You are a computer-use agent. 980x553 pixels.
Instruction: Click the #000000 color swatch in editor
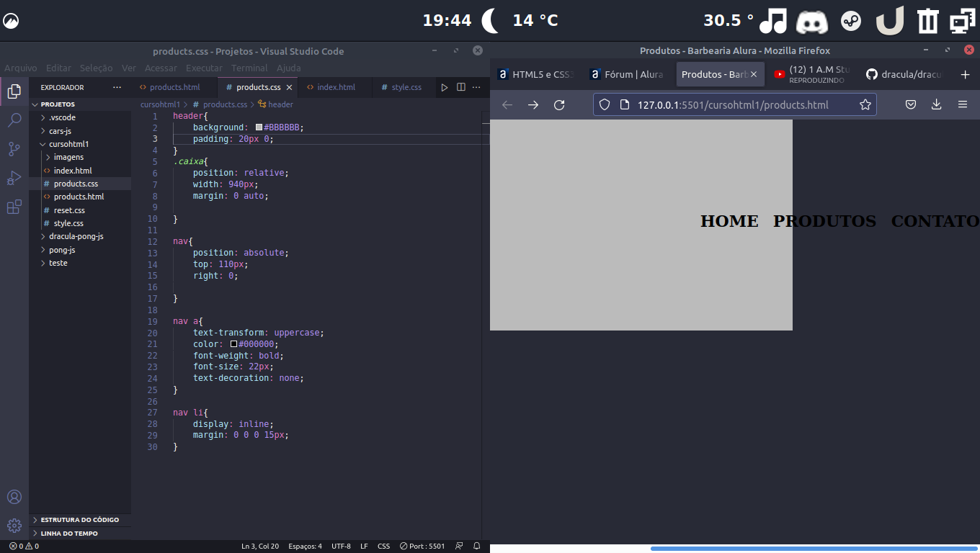(234, 344)
